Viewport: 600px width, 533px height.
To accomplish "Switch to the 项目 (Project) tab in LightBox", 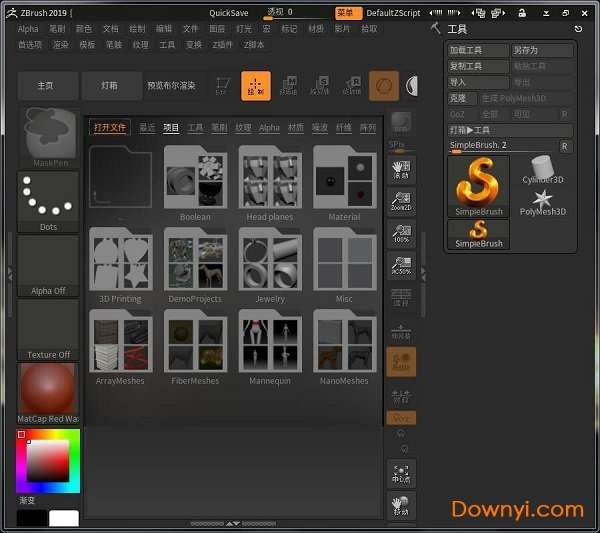I will (x=171, y=128).
